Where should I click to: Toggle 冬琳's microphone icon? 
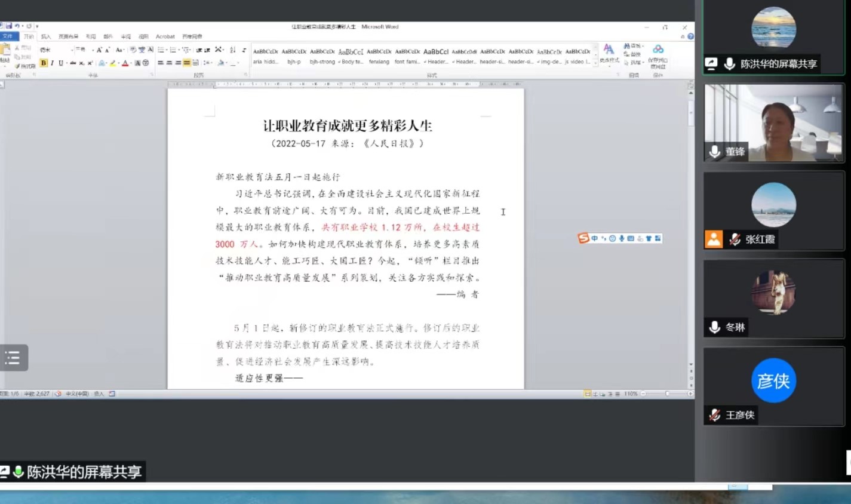click(714, 327)
